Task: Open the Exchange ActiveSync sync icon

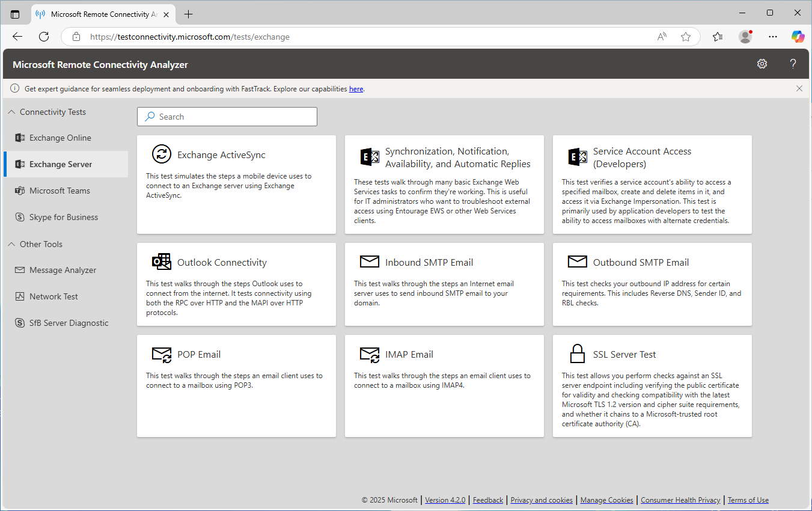Action: 162,155
